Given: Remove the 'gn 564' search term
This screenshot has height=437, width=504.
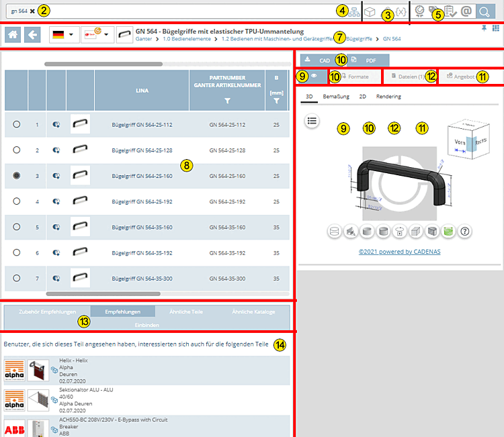Looking at the screenshot, I should pos(32,11).
